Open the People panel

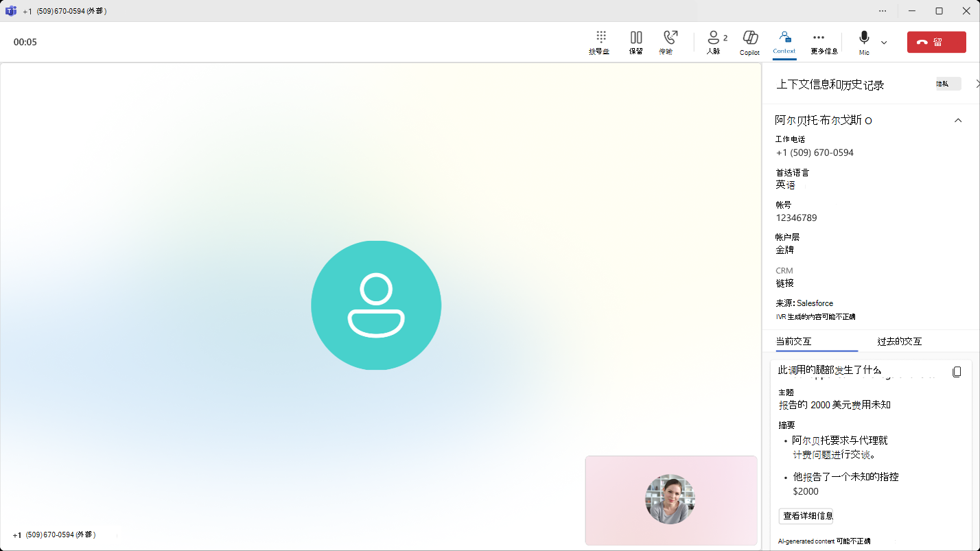[x=716, y=42]
